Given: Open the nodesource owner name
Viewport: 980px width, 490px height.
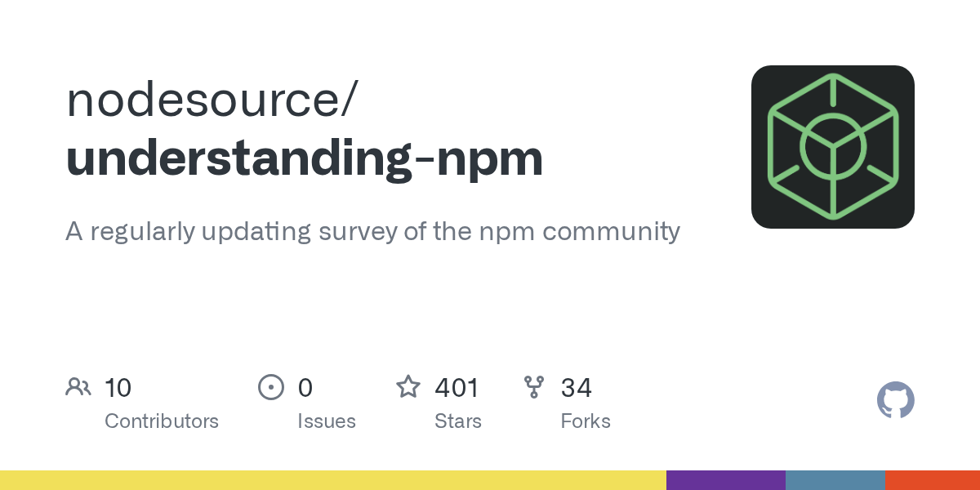Looking at the screenshot, I should (x=211, y=100).
